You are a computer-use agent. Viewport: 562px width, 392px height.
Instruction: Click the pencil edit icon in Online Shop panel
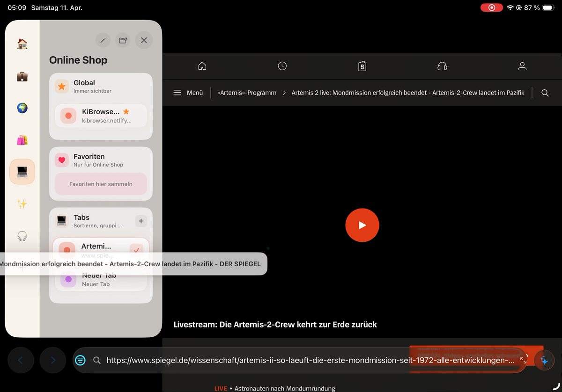pos(103,40)
